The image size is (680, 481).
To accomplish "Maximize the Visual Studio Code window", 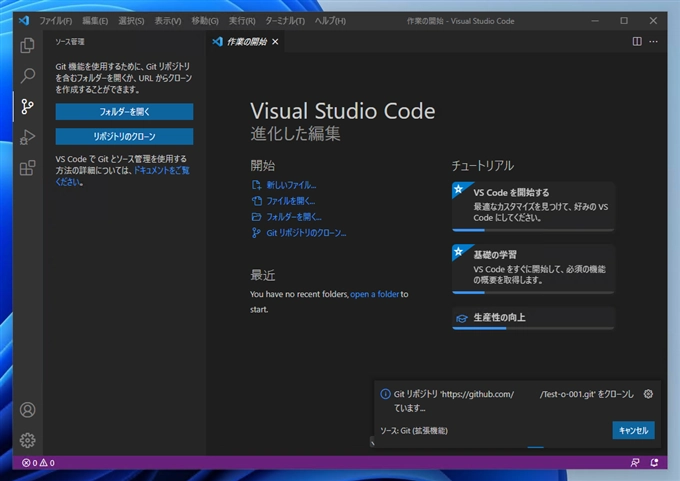I will [624, 21].
